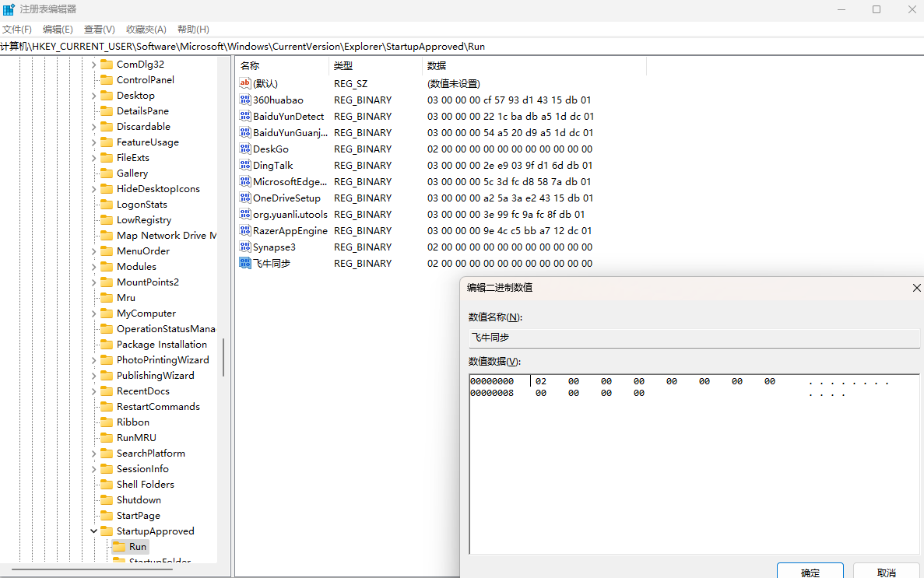Open the 收藏夹(A) menu

146,30
